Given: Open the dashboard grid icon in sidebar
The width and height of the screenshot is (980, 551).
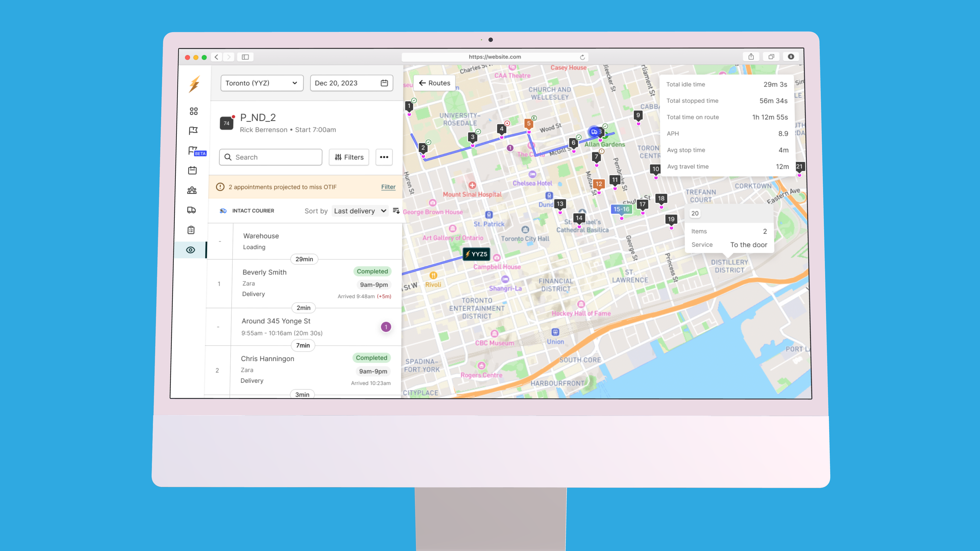Looking at the screenshot, I should pos(194,111).
